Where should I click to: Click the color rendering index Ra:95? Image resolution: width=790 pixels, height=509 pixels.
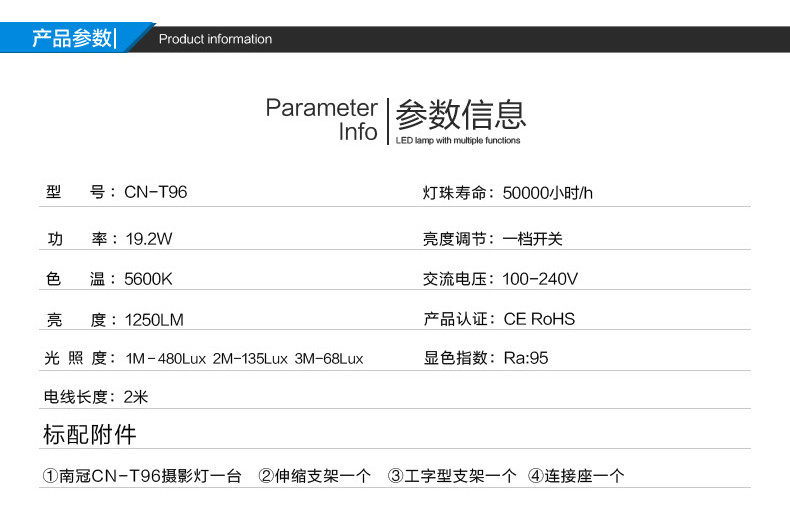pos(525,358)
